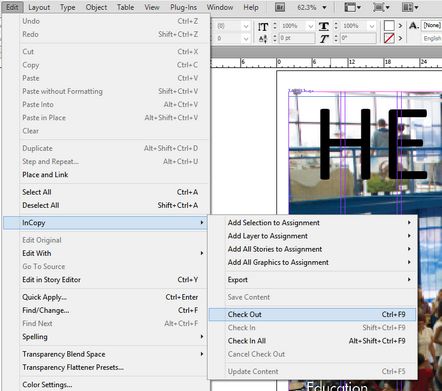The width and height of the screenshot is (442, 391).
Task: Open the 62.3% zoom level dropdown
Action: 312,7
